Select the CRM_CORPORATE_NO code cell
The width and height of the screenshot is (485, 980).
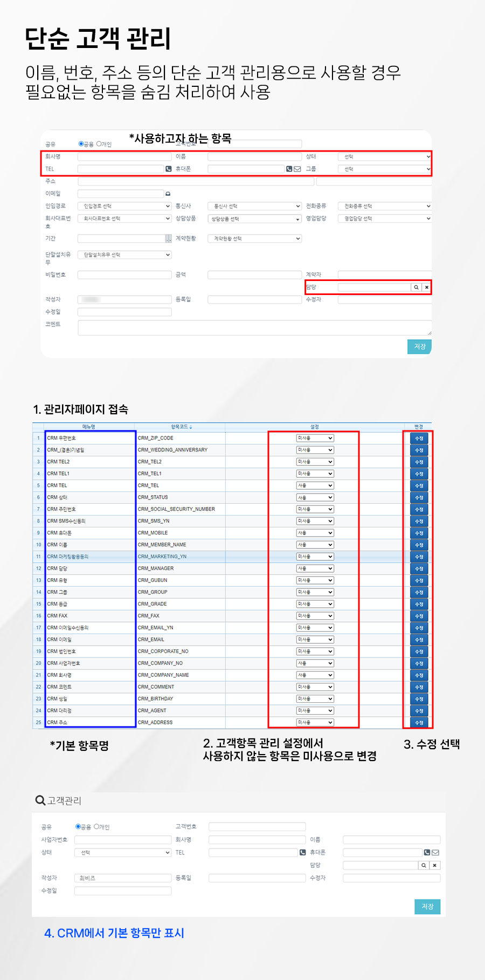(x=163, y=652)
